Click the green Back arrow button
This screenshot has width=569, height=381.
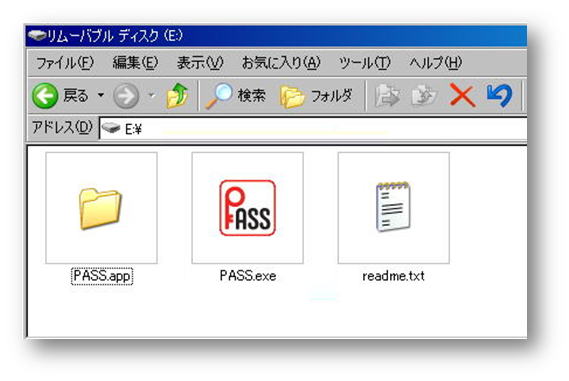(x=45, y=96)
